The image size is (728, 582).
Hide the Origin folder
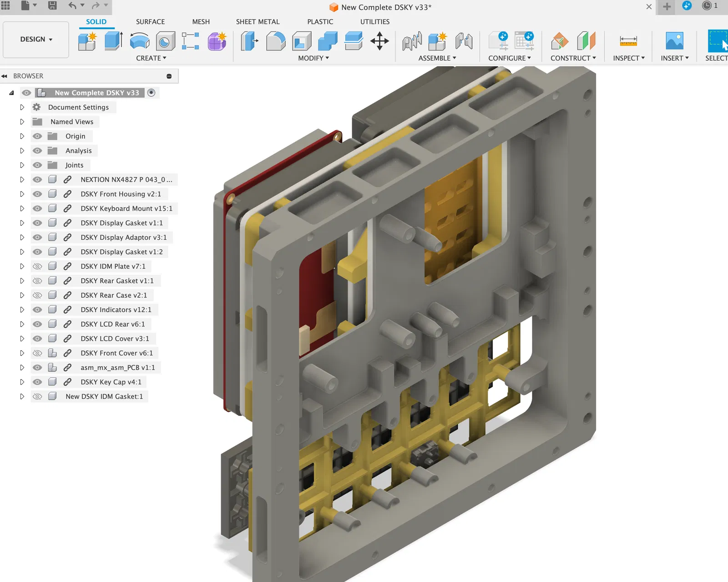37,136
